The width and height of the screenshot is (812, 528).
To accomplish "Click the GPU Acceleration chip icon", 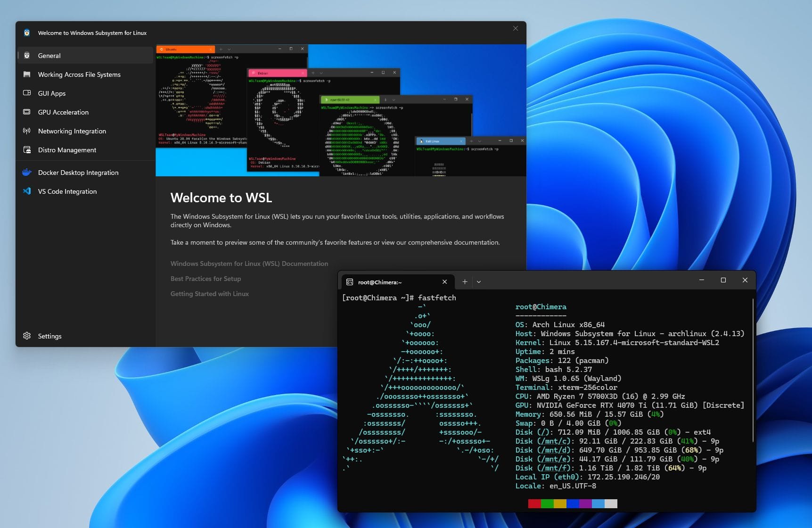I will tap(27, 112).
